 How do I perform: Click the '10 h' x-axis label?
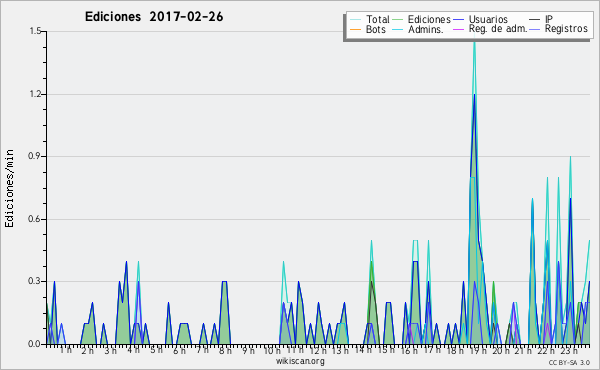pyautogui.click(x=272, y=351)
